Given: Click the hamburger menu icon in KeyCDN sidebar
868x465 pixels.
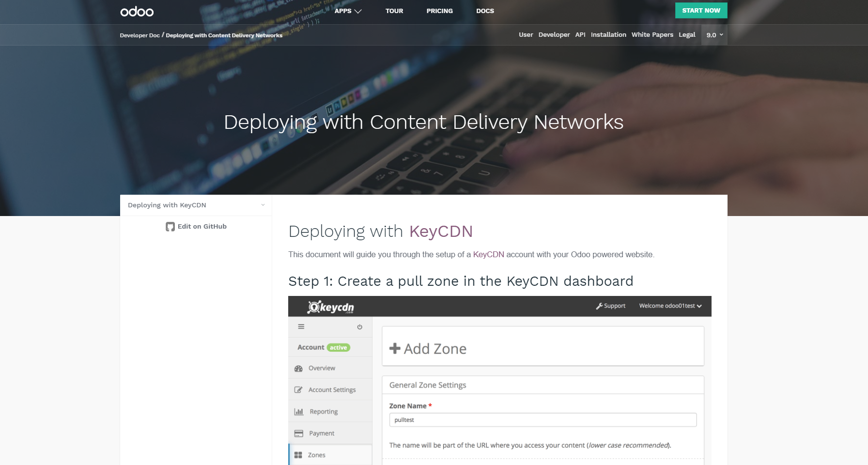Looking at the screenshot, I should [x=301, y=326].
